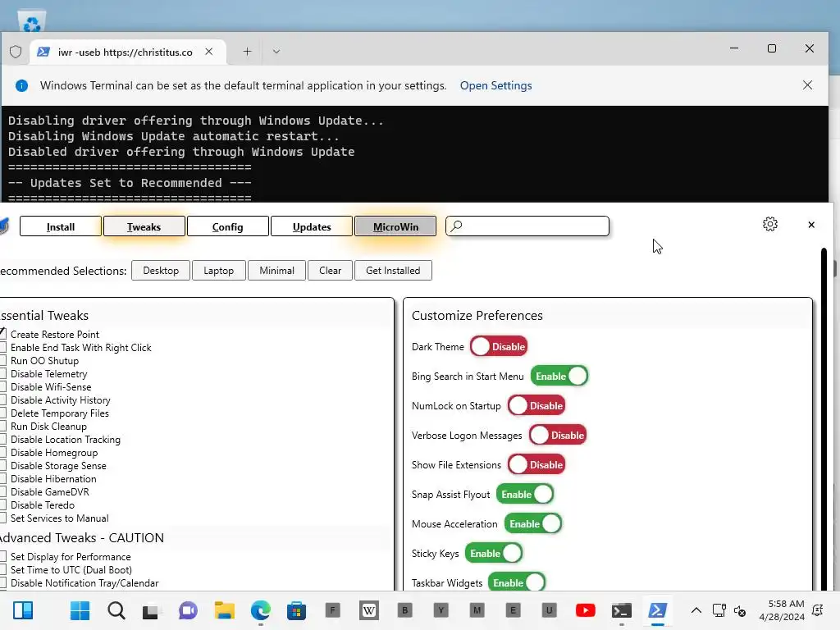This screenshot has width=840, height=630.
Task: Open Terminal new-tab dropdown arrow
Action: (x=276, y=52)
